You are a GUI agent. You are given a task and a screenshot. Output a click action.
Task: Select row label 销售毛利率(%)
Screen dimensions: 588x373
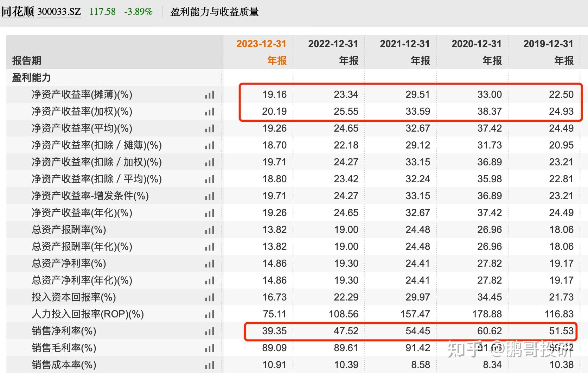pos(64,348)
